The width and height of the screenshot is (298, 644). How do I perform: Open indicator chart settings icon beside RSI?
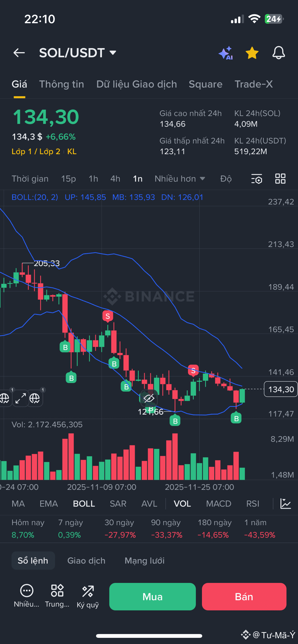(x=286, y=503)
